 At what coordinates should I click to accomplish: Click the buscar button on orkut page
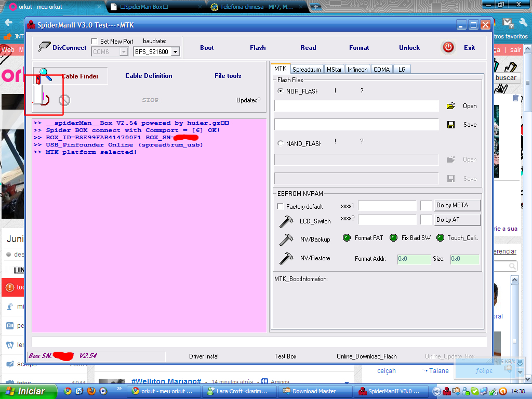tap(506, 78)
